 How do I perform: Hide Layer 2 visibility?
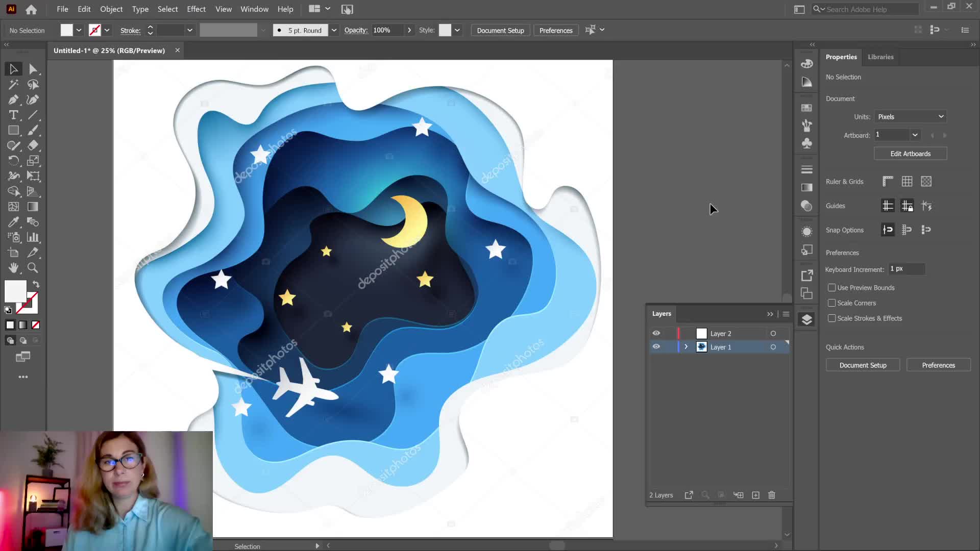pos(657,333)
